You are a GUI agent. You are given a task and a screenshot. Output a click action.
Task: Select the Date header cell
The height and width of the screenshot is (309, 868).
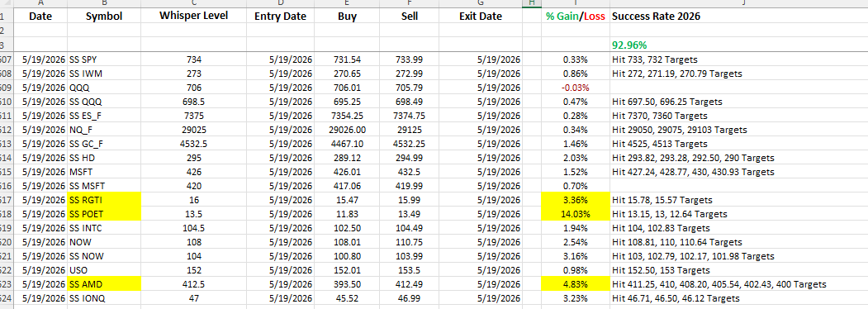coord(40,17)
